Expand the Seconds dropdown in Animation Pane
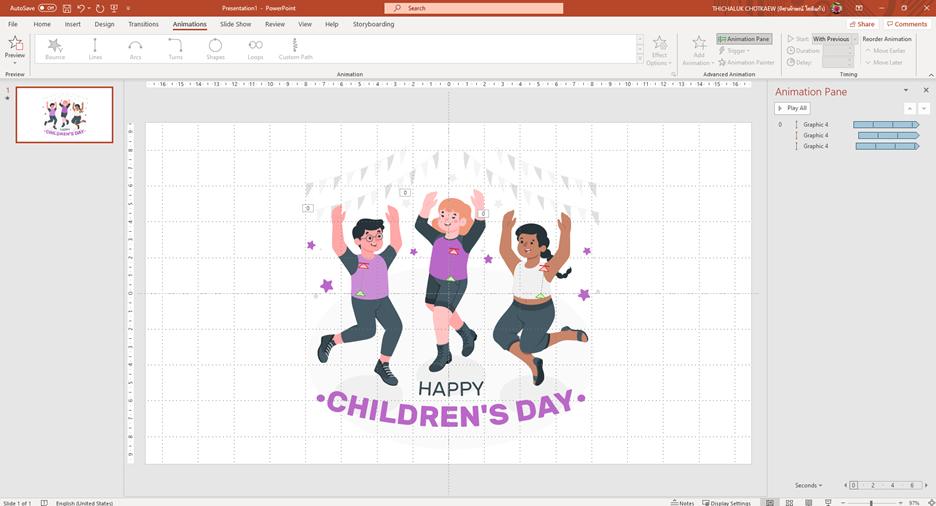This screenshot has width=936, height=506. (807, 485)
